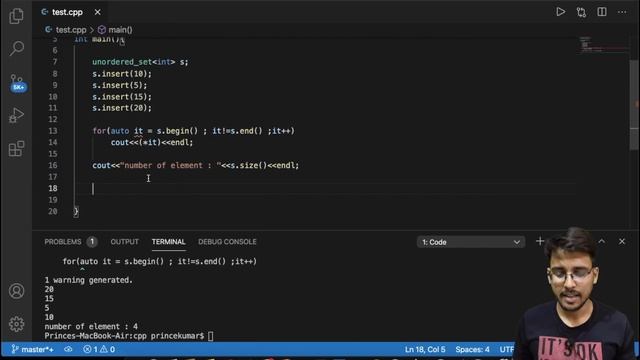
Task: Open editor More Actions ellipsis
Action: pyautogui.click(x=622, y=12)
